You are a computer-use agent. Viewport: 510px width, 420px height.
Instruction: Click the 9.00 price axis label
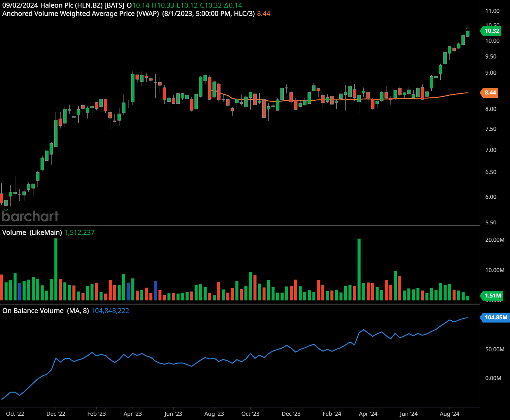pyautogui.click(x=491, y=73)
